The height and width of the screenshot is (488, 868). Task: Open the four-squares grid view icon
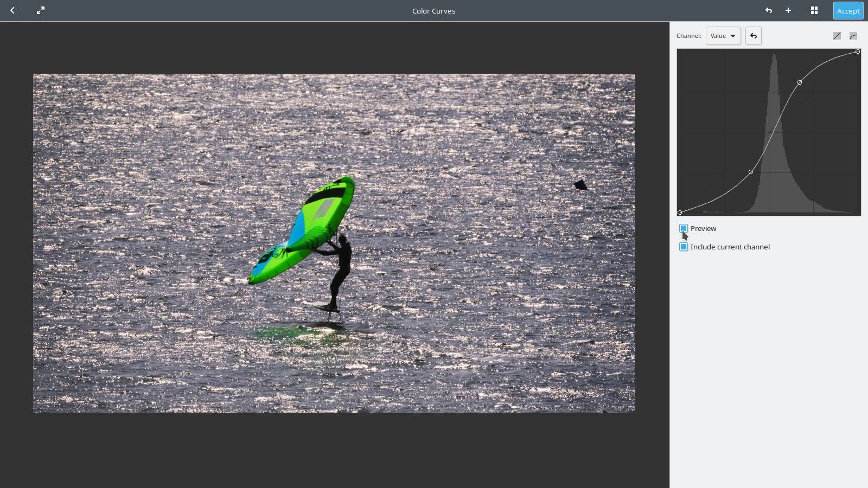[x=814, y=10]
